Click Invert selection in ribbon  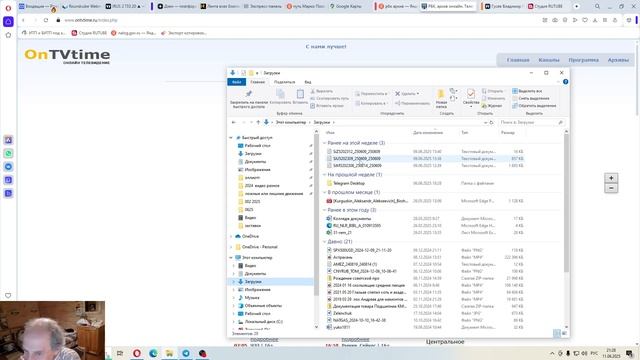534,106
